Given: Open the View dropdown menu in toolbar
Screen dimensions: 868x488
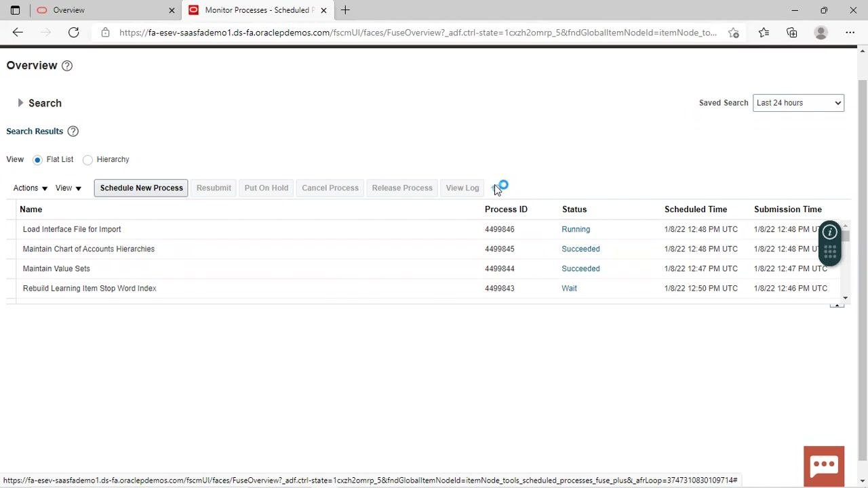Looking at the screenshot, I should tap(68, 188).
